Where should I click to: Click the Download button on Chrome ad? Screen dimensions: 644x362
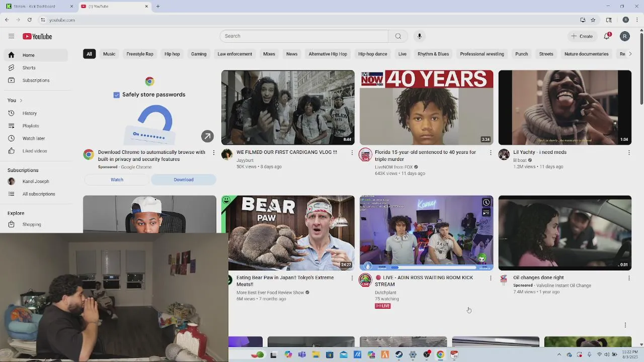coord(184,179)
